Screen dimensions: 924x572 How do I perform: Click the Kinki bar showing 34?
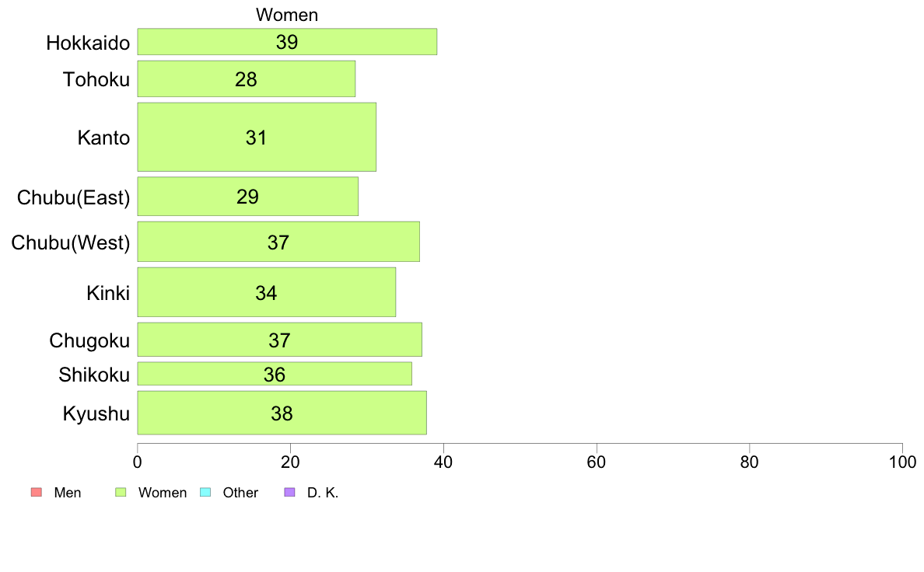[266, 293]
